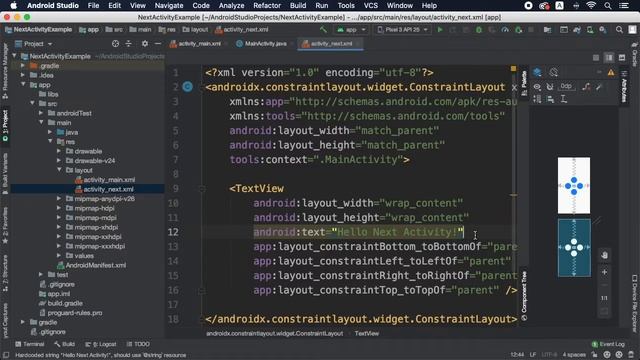Open the Navigate menu
The height and width of the screenshot is (360, 640).
pos(169,6)
